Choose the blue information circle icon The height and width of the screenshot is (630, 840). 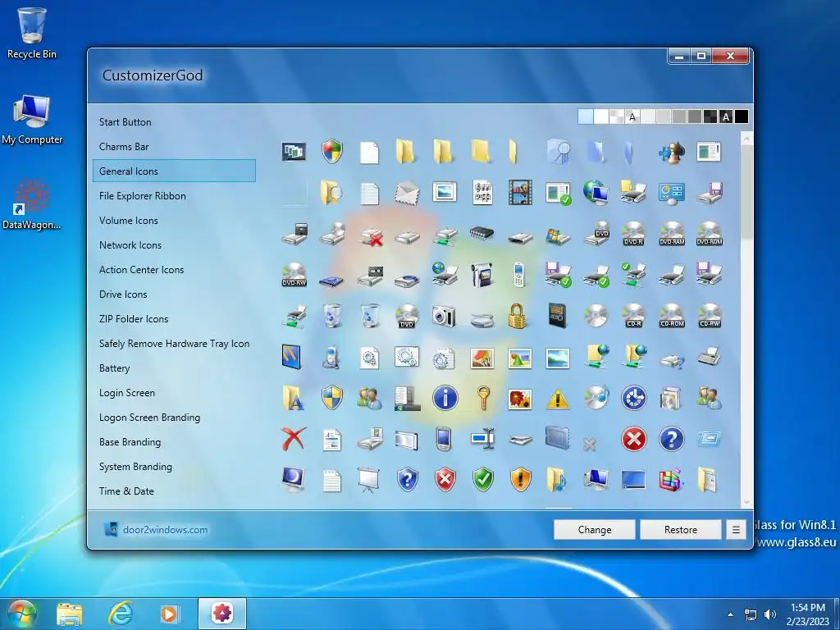tap(445, 398)
